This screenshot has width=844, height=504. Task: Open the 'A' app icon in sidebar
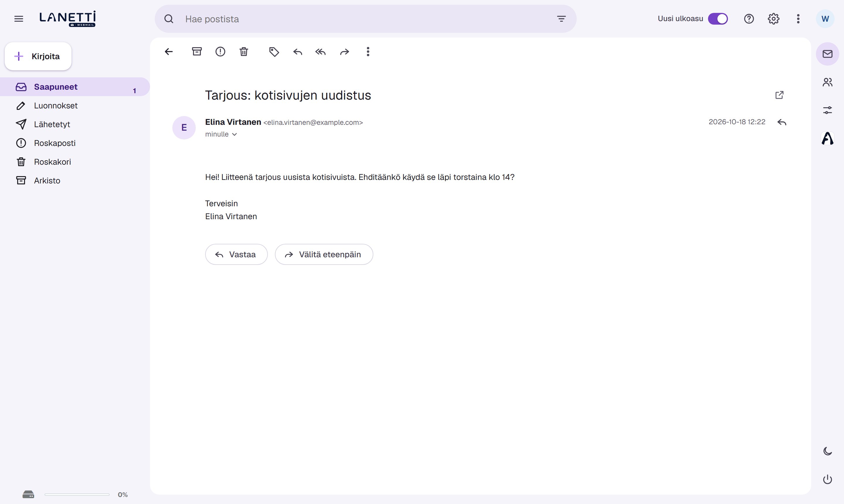click(828, 138)
